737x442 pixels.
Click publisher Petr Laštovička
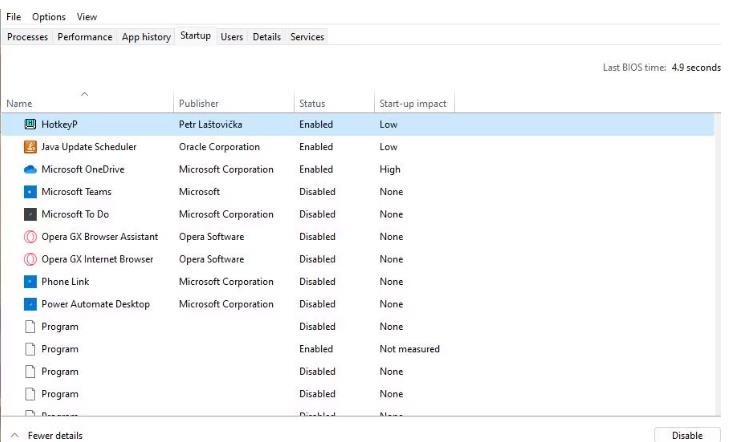click(x=211, y=124)
